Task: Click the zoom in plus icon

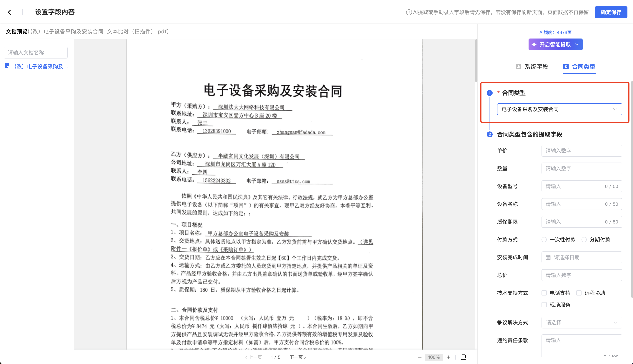Action: click(449, 357)
